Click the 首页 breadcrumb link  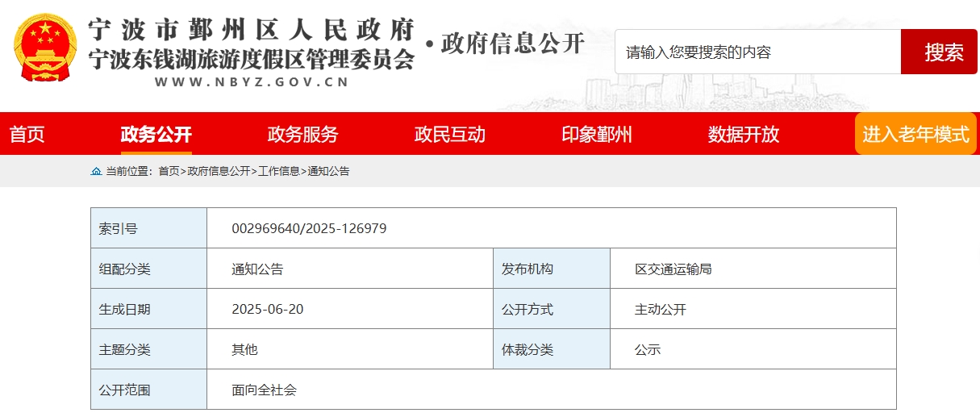pyautogui.click(x=169, y=171)
